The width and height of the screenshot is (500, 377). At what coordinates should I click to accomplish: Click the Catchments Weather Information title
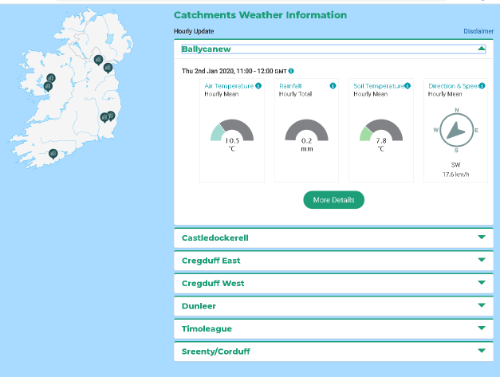click(x=260, y=15)
